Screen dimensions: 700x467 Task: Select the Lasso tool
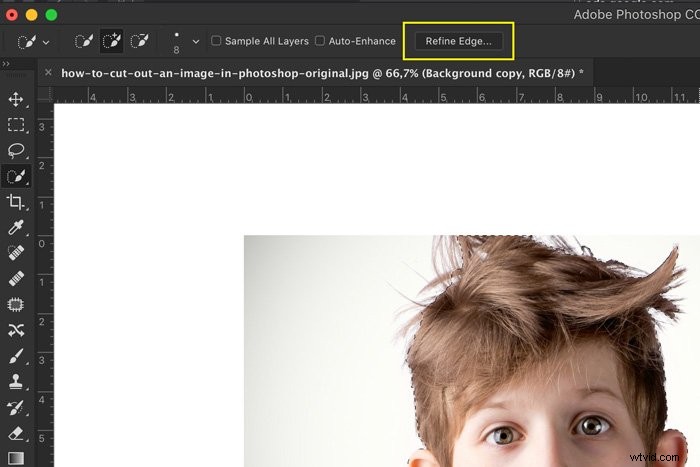(x=16, y=150)
